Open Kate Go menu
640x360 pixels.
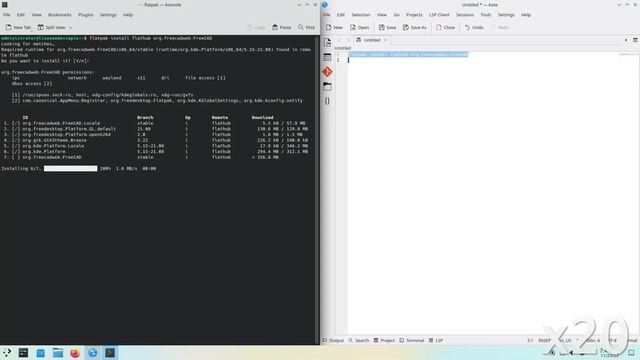396,15
